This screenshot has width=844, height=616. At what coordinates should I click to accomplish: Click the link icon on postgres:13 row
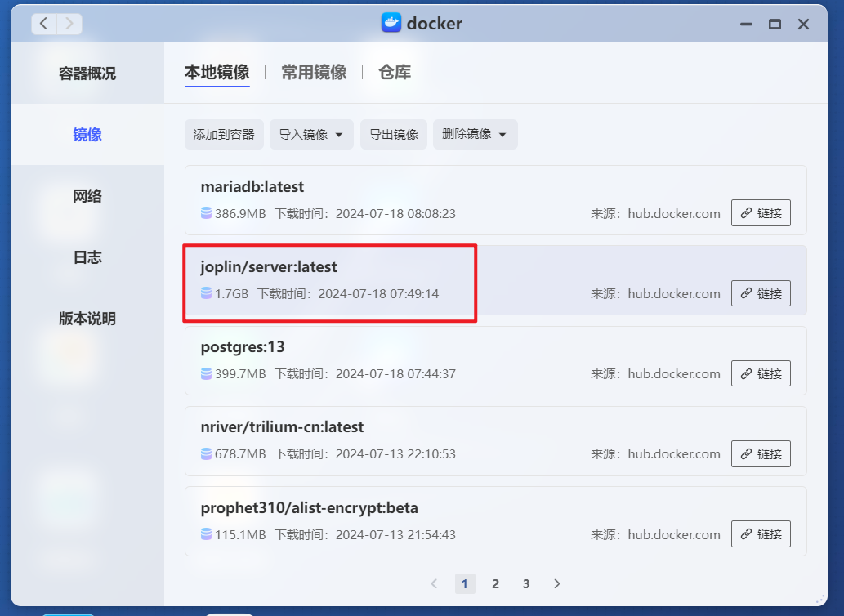coord(760,373)
